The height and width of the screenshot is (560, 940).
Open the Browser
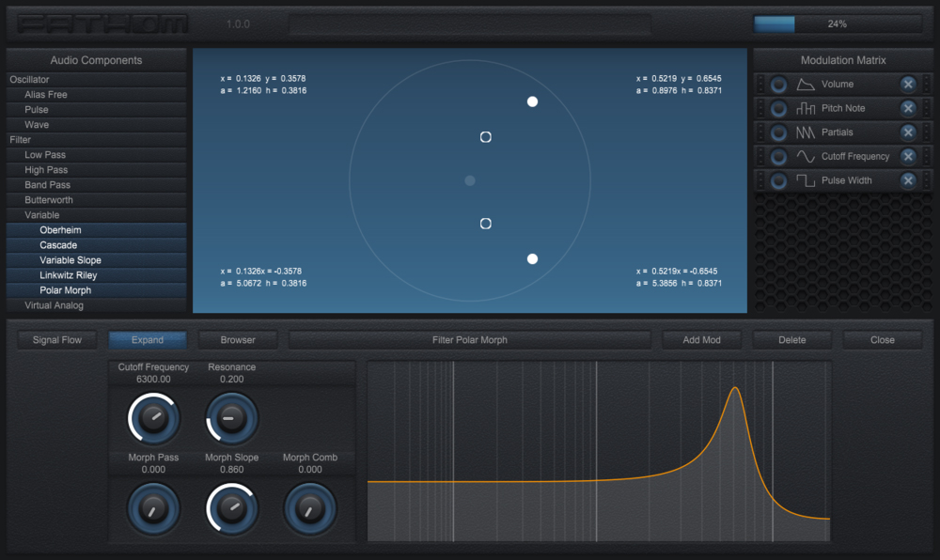click(x=238, y=339)
